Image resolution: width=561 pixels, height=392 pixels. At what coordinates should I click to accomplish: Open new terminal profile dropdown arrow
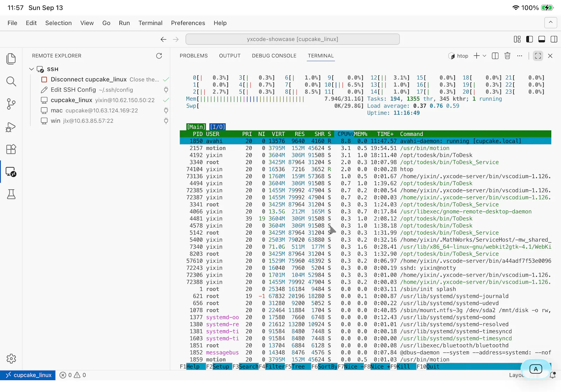485,56
